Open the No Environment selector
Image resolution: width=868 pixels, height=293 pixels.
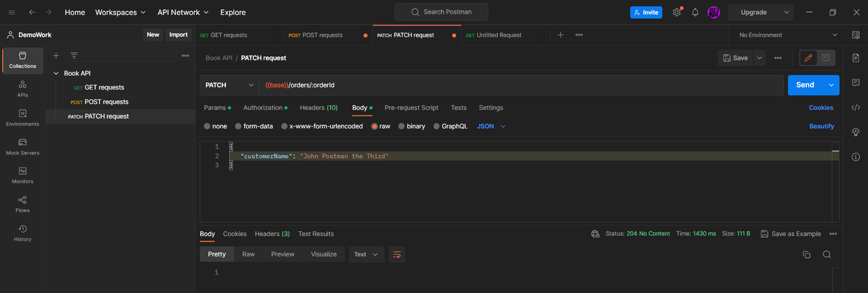(788, 35)
